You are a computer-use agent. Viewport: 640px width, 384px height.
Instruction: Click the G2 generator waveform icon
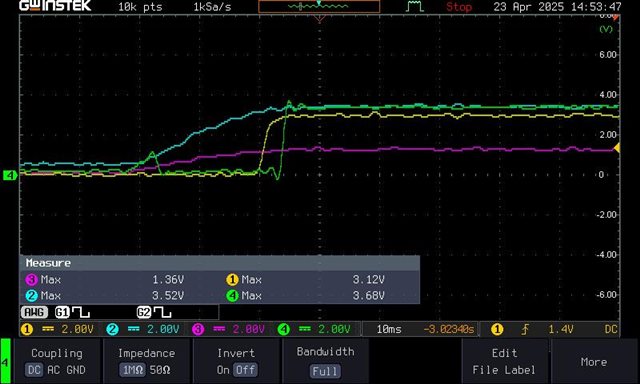pyautogui.click(x=154, y=313)
